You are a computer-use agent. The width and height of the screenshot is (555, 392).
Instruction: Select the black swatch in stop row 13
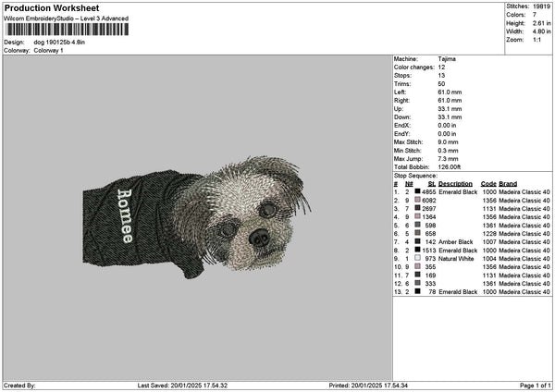point(418,291)
